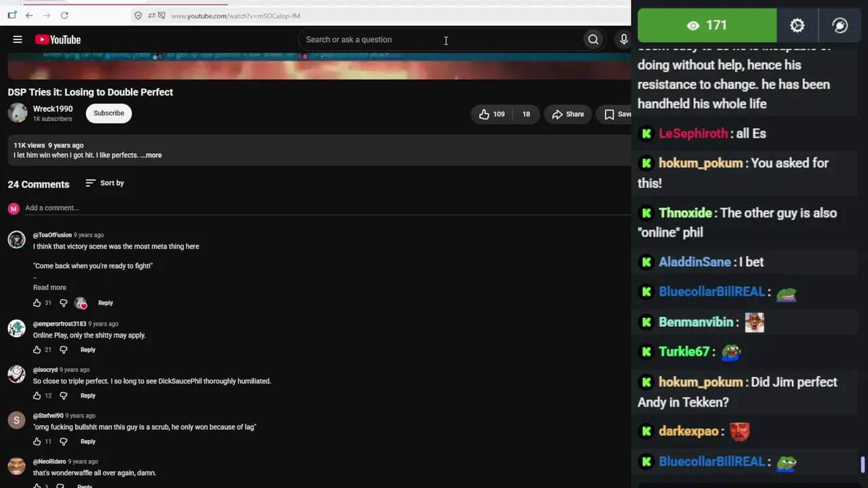Click the chat popout icon beside the gear
Viewport: 868px width, 488px height.
point(840,26)
